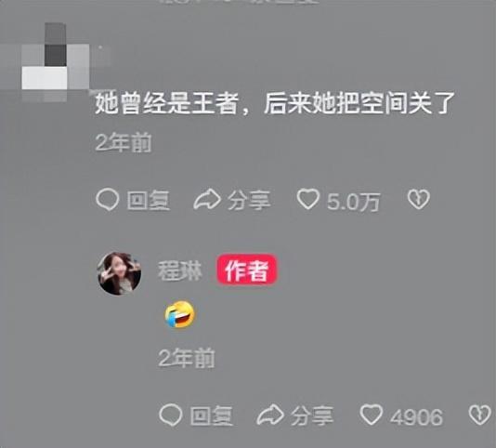Click the username 程琳
This screenshot has height=448, width=496.
pyautogui.click(x=179, y=271)
